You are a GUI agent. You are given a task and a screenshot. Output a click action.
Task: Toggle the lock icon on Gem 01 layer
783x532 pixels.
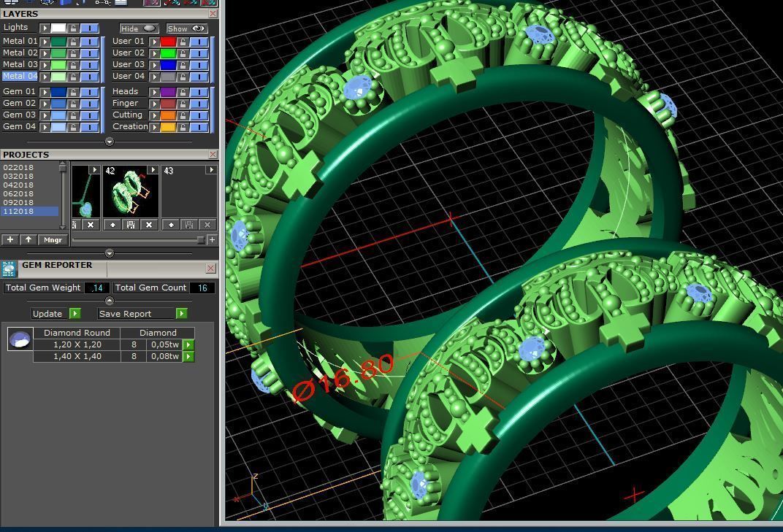click(x=73, y=92)
